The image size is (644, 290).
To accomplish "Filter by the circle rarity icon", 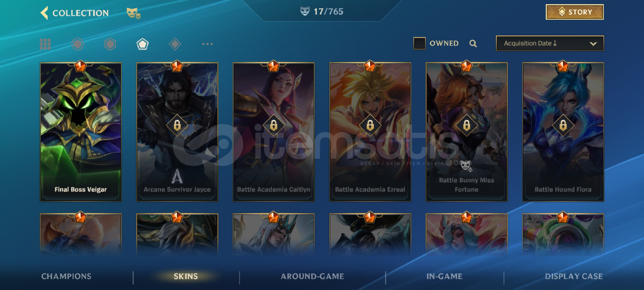I will pyautogui.click(x=78, y=44).
